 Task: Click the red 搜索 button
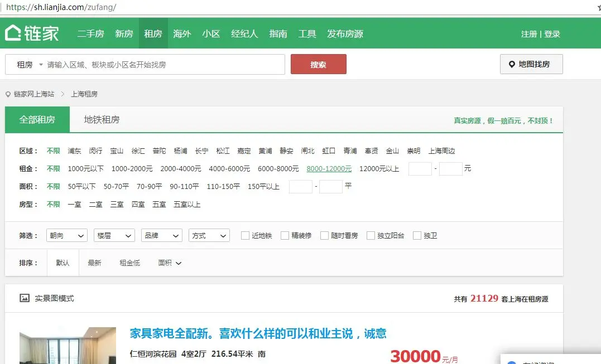(319, 64)
